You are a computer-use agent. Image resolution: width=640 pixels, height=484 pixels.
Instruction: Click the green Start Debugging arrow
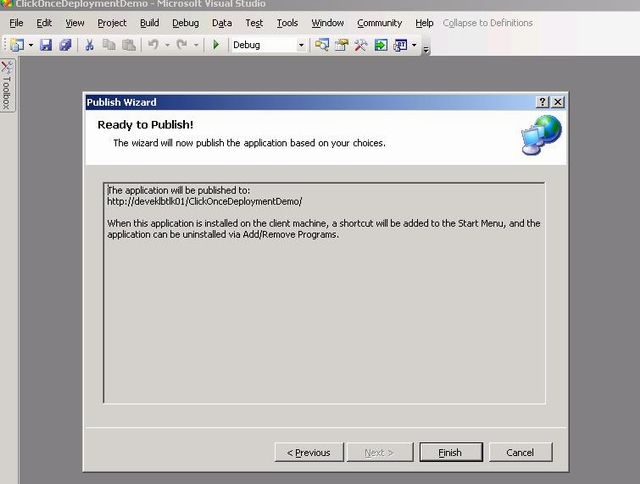pyautogui.click(x=216, y=45)
